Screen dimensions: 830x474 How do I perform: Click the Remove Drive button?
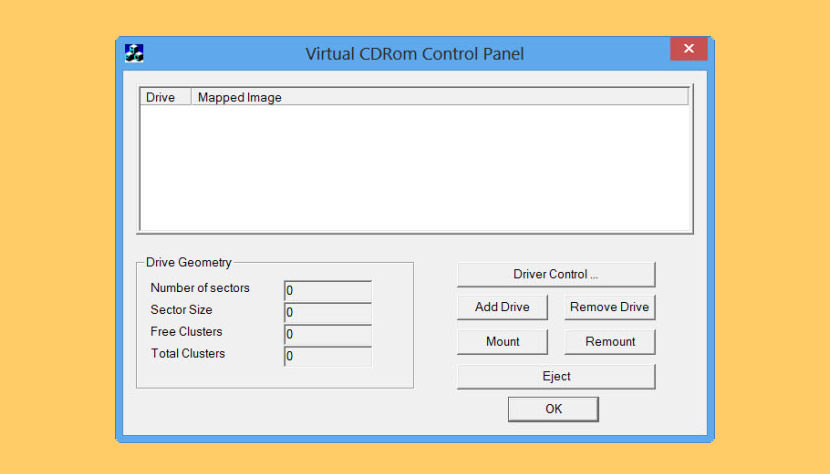tap(609, 307)
